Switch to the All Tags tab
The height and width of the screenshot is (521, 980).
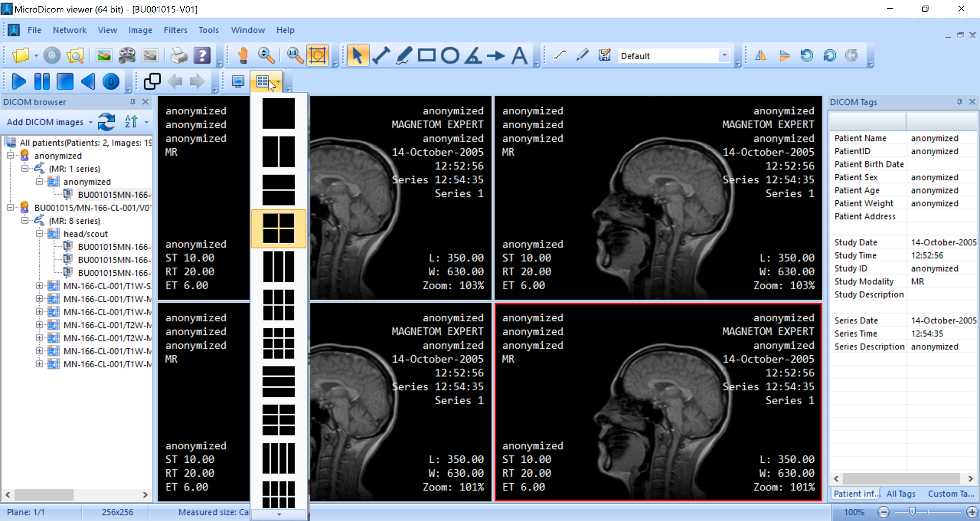(x=901, y=493)
